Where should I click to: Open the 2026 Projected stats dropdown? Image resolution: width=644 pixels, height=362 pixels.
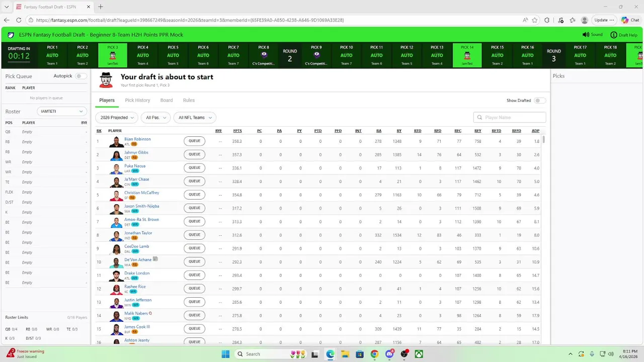[x=117, y=117]
